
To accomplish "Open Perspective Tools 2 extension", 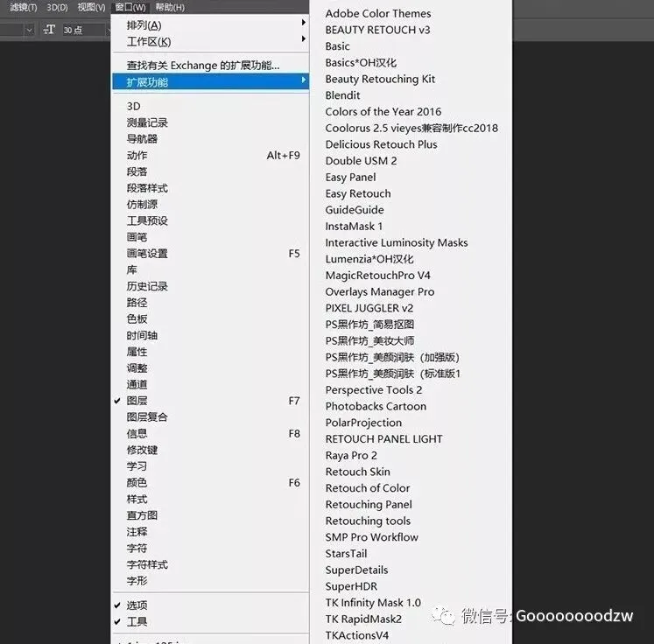I will point(373,389).
